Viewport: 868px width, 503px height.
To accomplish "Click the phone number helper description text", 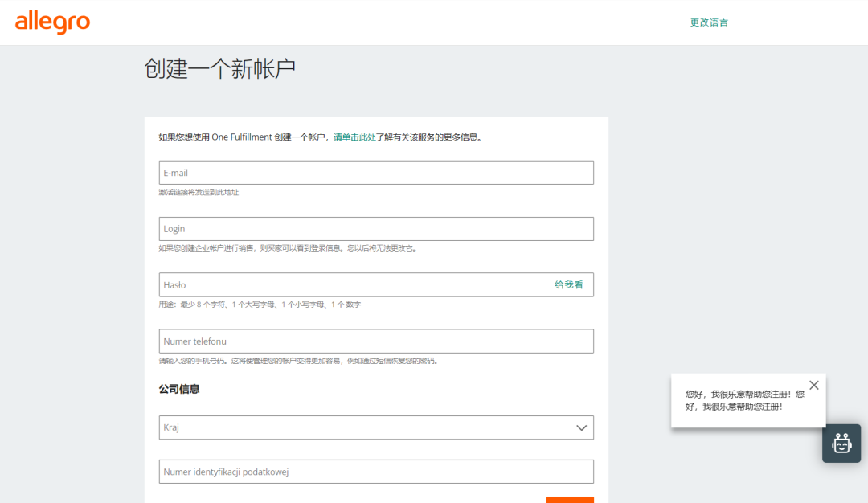I will pyautogui.click(x=296, y=361).
